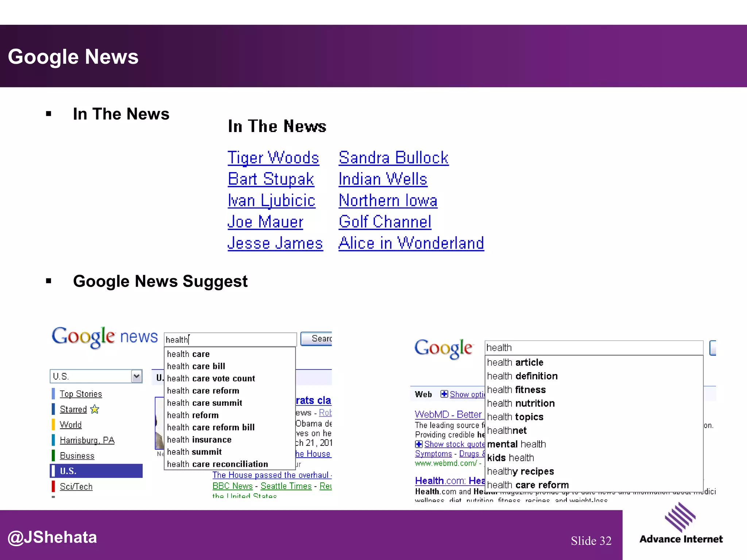
Task: Open the Seattle Times source link
Action: click(286, 486)
